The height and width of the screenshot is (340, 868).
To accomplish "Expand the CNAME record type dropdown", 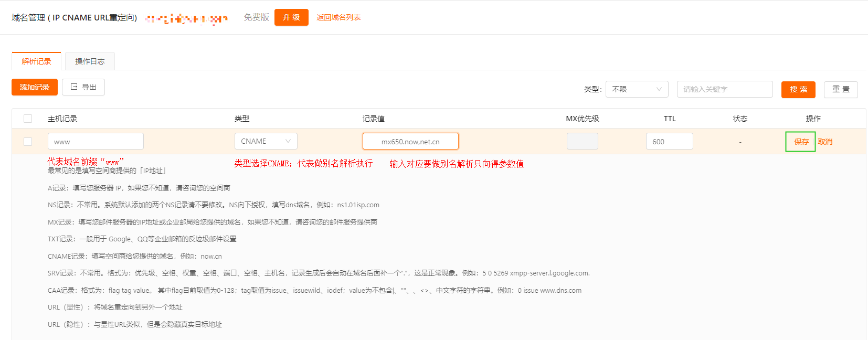I will (x=266, y=141).
